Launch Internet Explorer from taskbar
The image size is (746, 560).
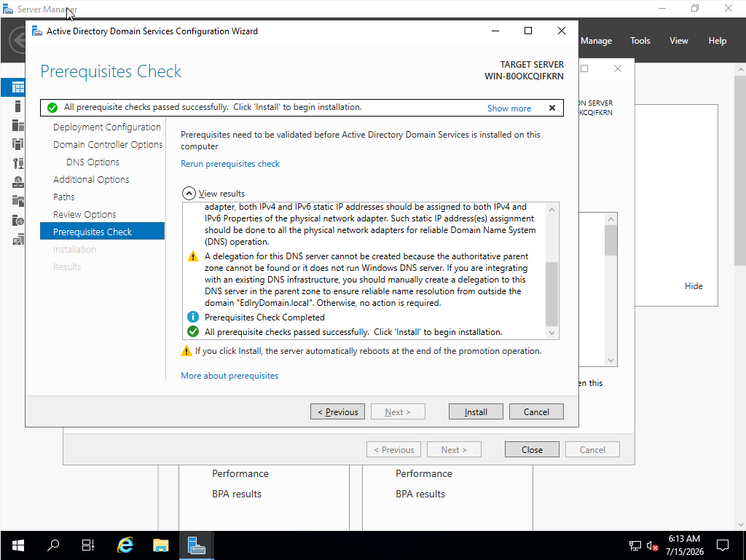coord(125,545)
